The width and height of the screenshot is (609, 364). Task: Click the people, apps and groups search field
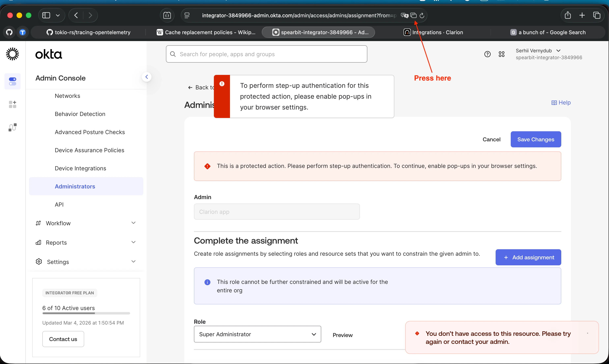coord(266,54)
